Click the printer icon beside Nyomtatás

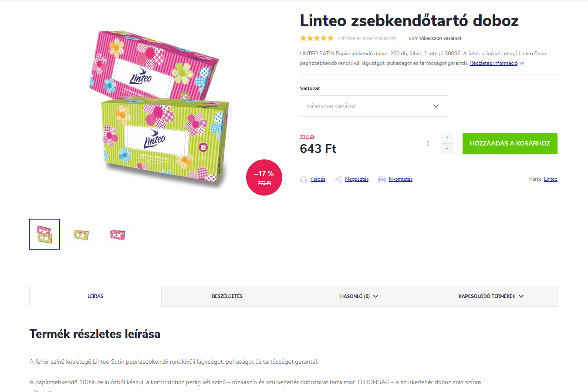(x=382, y=179)
